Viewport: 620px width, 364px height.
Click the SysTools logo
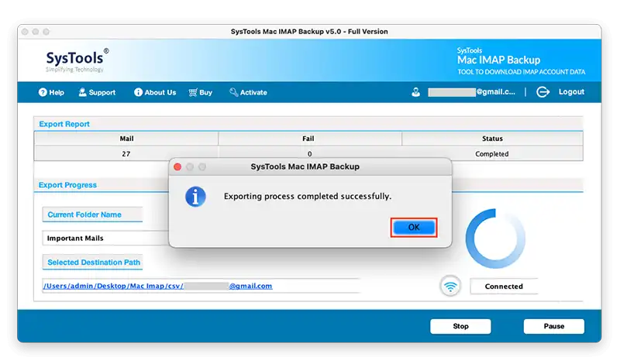tap(77, 60)
